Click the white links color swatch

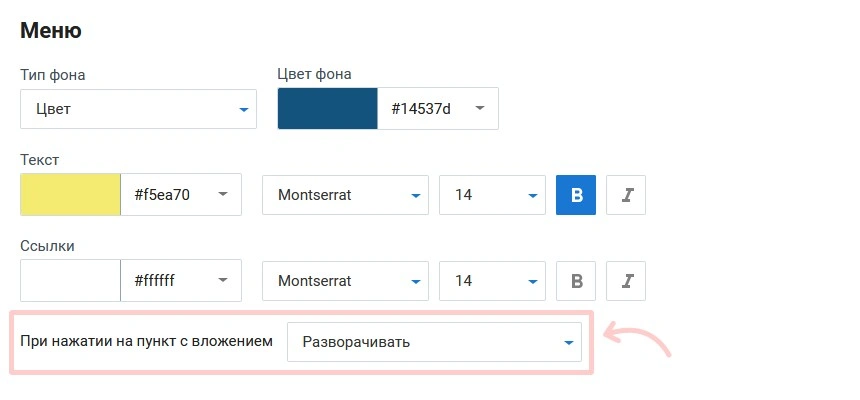(x=70, y=281)
